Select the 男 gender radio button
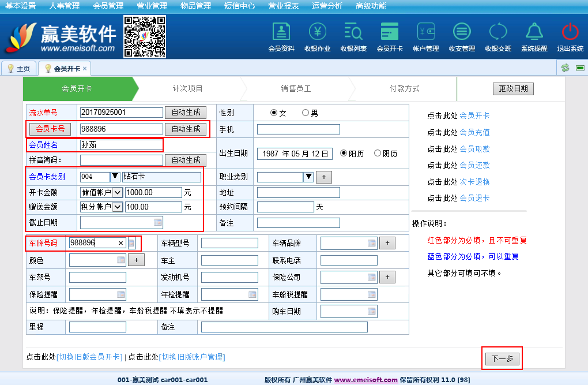 pos(306,113)
